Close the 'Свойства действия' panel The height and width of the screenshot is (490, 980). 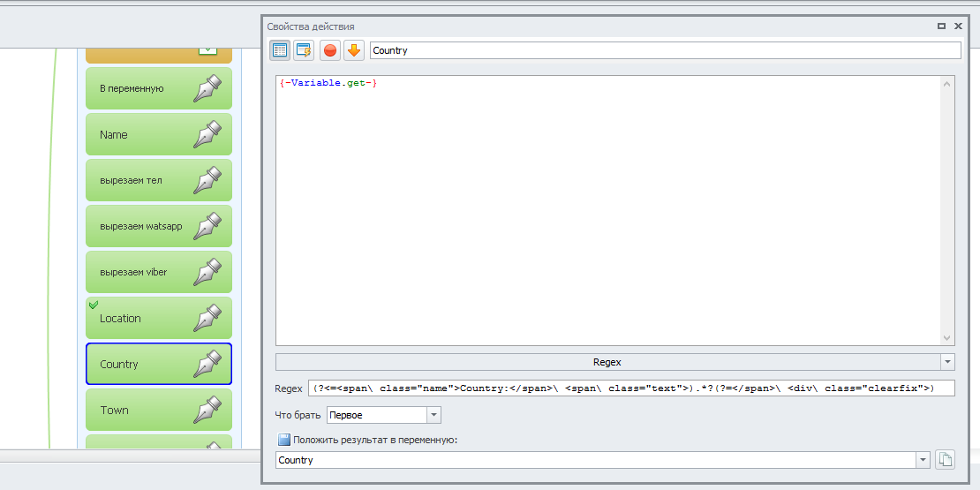[958, 26]
